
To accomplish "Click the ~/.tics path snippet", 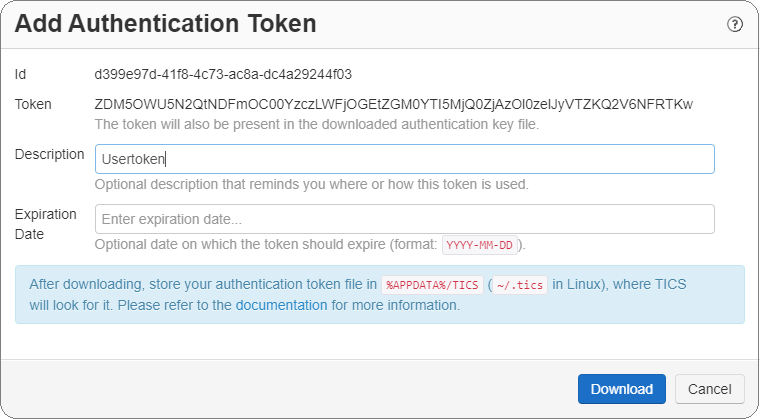I will [518, 285].
